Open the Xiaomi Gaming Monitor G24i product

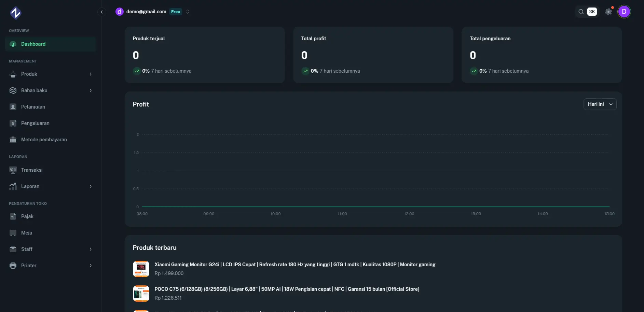point(294,265)
